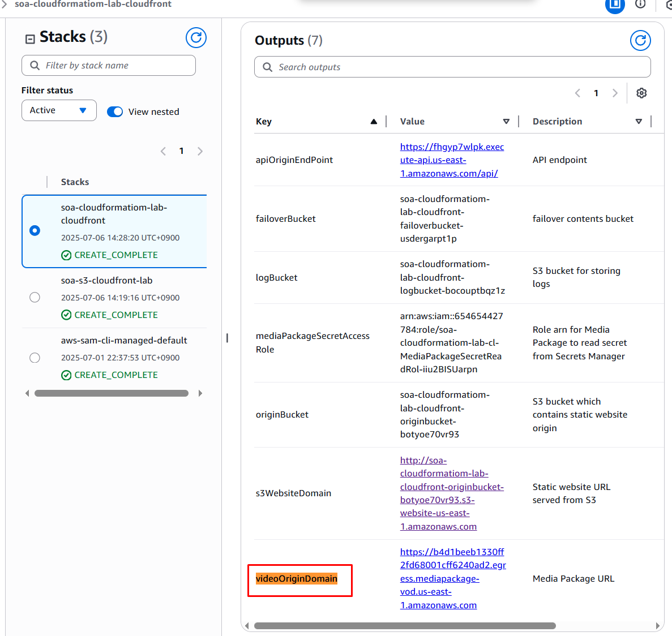Go to next page of Outputs
Screen dimensions: 672x636
click(x=615, y=93)
